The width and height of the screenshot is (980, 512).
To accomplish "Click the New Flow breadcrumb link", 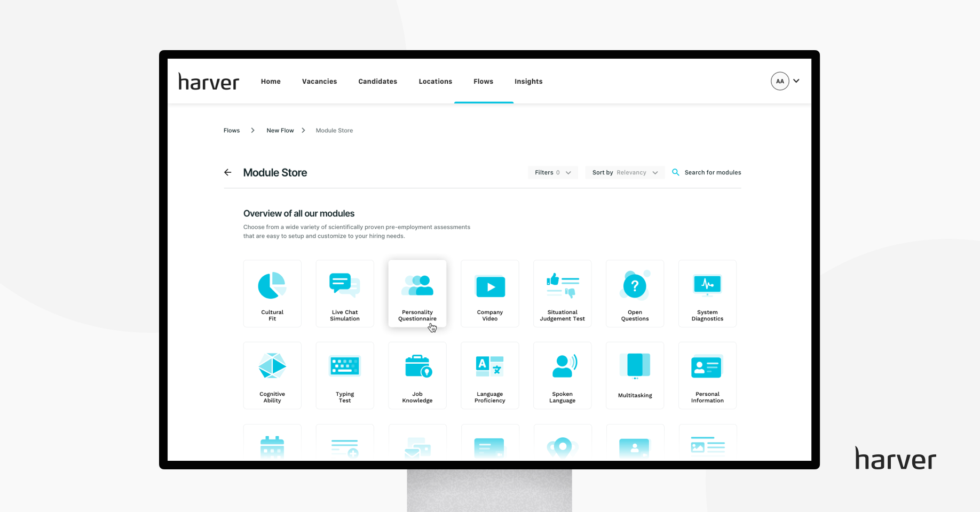I will click(x=280, y=131).
